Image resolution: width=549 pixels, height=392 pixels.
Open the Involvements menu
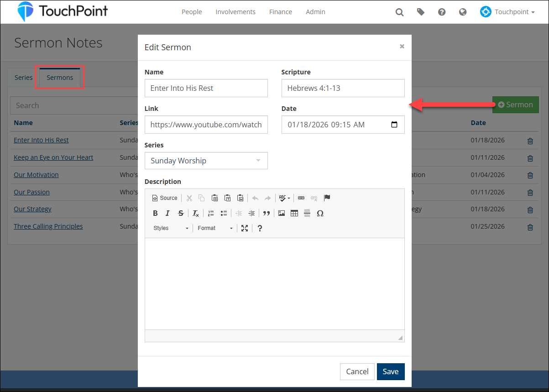click(235, 12)
